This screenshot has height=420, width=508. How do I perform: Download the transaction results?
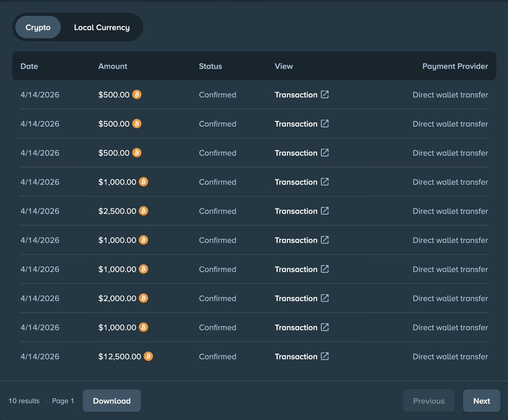[x=112, y=401]
